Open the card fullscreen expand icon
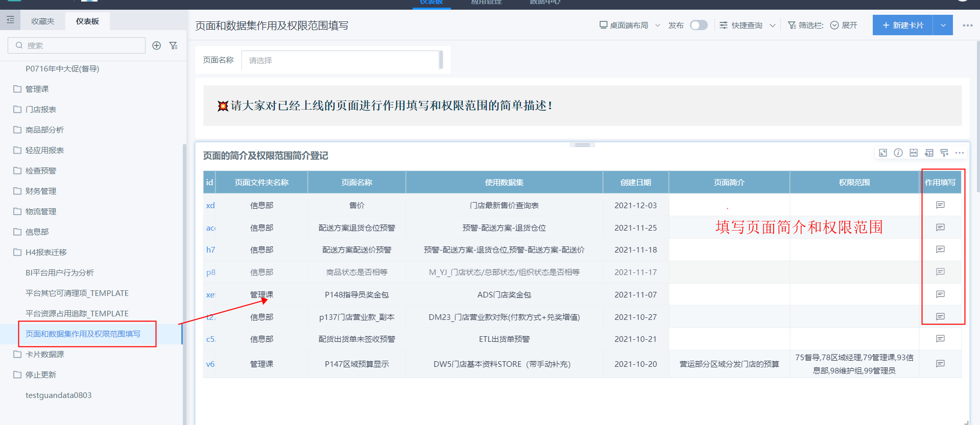 pyautogui.click(x=883, y=153)
